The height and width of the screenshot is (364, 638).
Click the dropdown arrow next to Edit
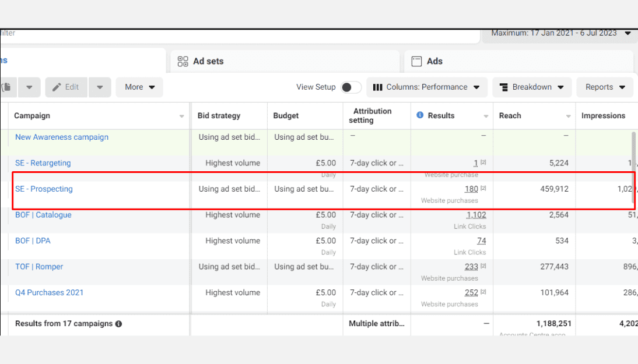point(100,87)
